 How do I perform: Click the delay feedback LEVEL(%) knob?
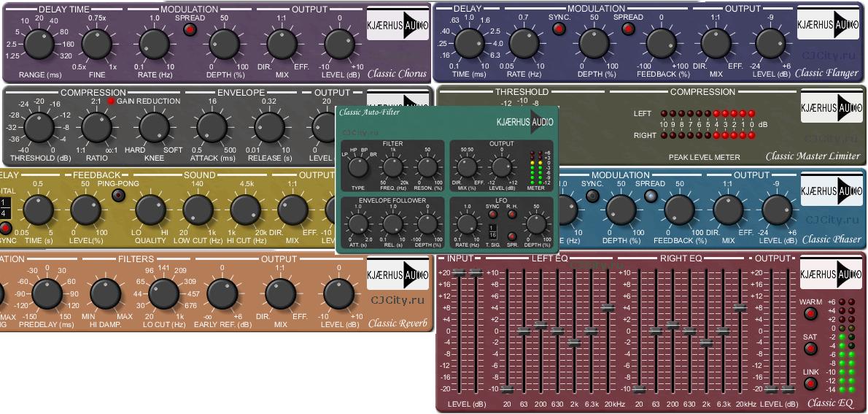[x=86, y=210]
